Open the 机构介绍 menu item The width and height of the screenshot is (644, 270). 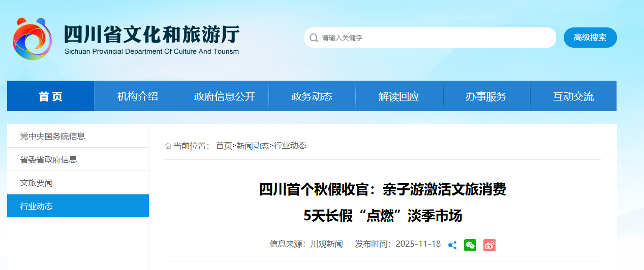[138, 96]
